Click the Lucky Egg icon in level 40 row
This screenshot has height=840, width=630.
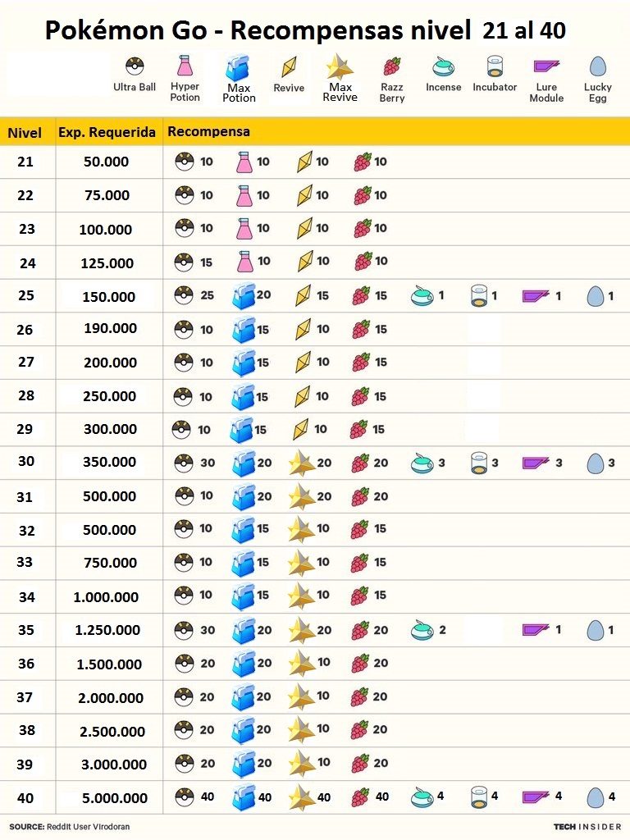[596, 797]
